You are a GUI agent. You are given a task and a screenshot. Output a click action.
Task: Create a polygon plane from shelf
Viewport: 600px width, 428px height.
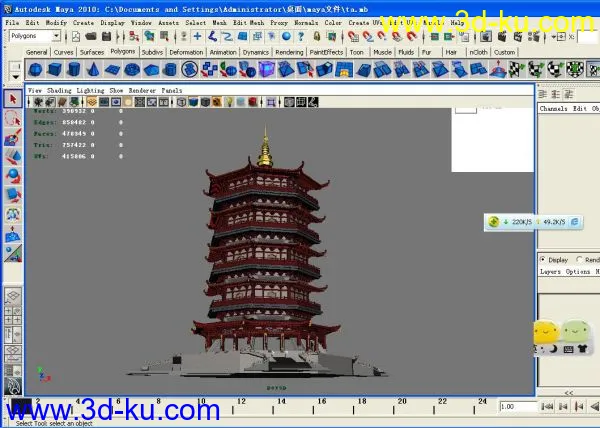pos(112,70)
